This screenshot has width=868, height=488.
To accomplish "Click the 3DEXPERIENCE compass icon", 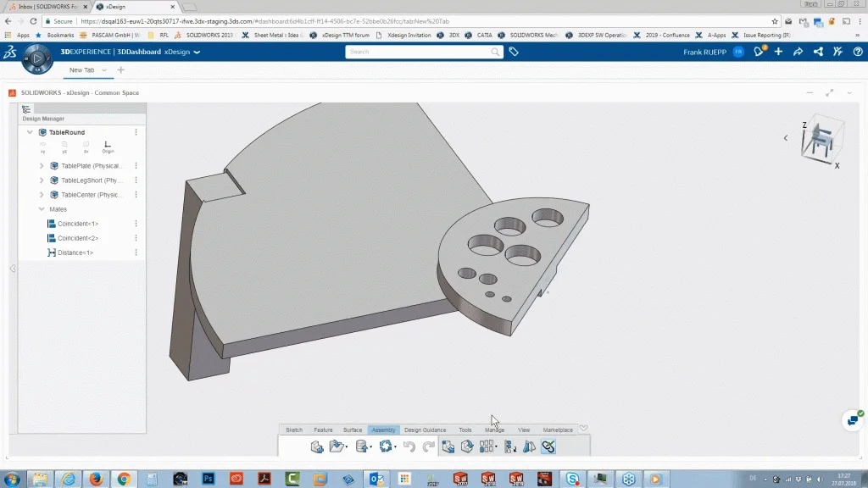I will [x=37, y=58].
